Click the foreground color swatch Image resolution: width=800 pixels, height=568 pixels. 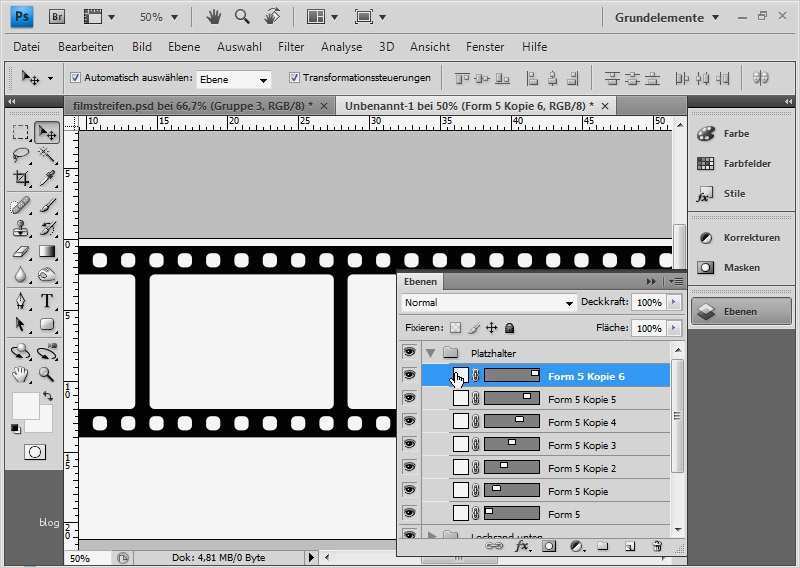coord(24,405)
